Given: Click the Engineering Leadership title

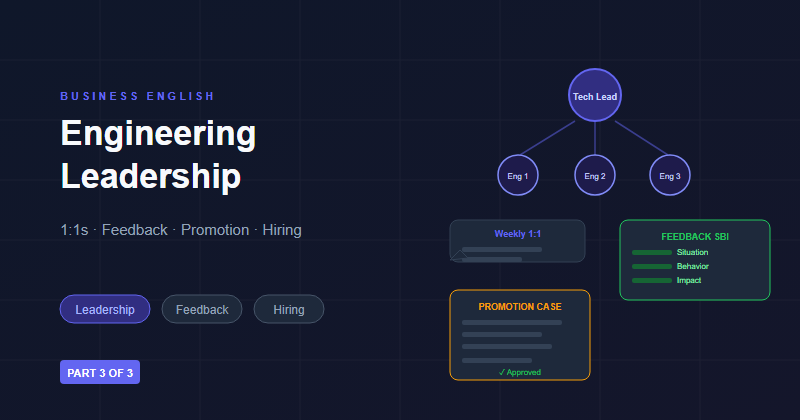Looking at the screenshot, I should click(158, 154).
